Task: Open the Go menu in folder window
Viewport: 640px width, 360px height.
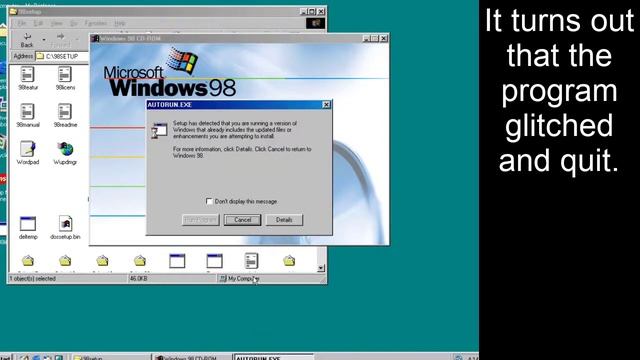Action: pyautogui.click(x=73, y=23)
